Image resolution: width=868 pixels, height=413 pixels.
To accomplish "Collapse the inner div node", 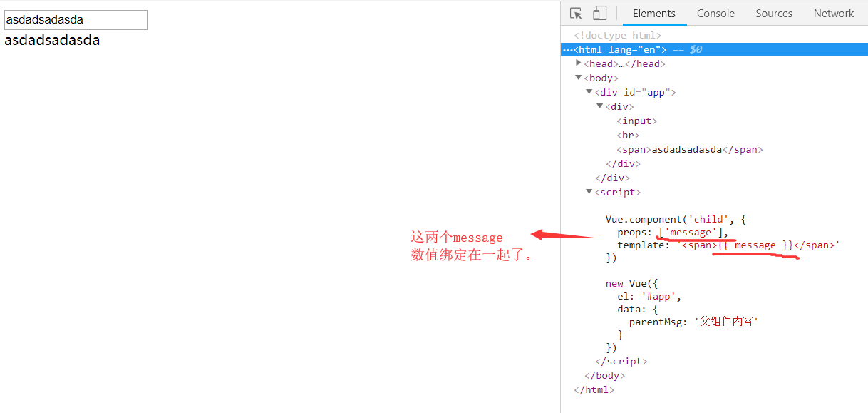I will tap(600, 106).
